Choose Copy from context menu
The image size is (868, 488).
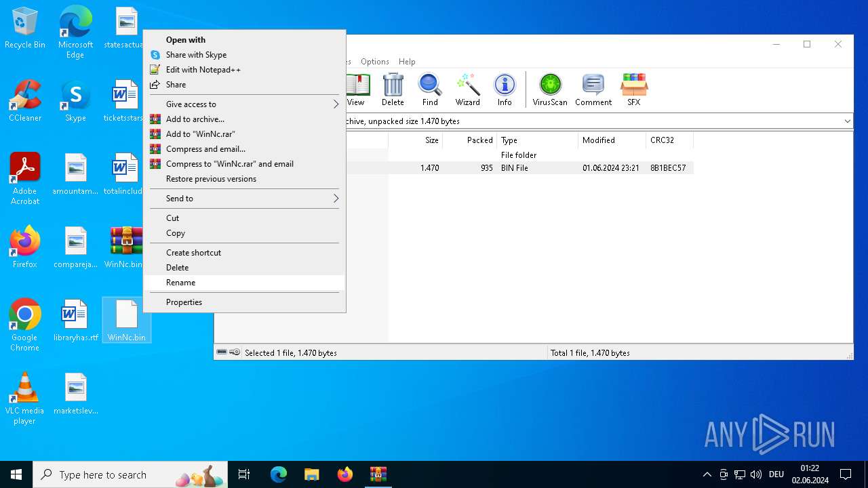[x=244, y=233]
